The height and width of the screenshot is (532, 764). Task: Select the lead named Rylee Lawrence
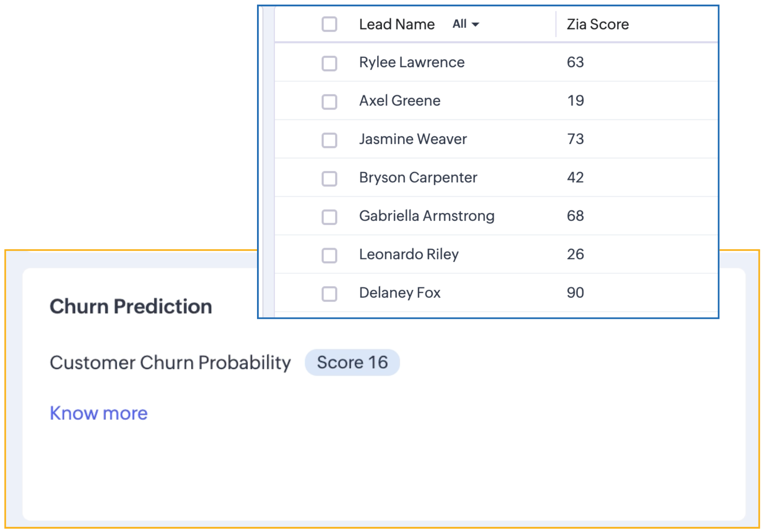[x=411, y=62]
